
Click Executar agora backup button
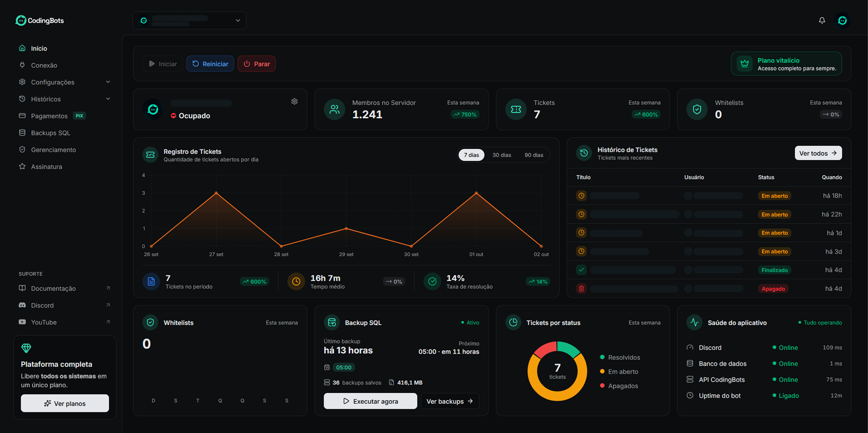[x=370, y=401]
